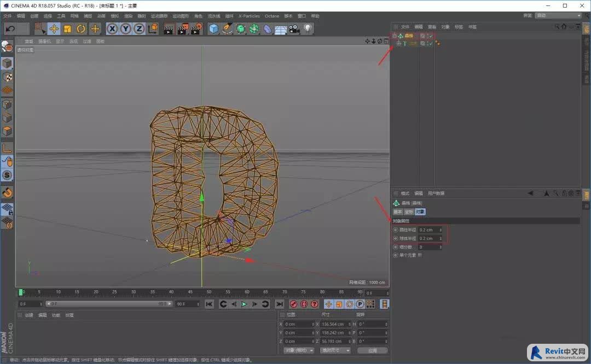Switch to Edges mode icon
The image size is (591, 364).
(x=7, y=118)
